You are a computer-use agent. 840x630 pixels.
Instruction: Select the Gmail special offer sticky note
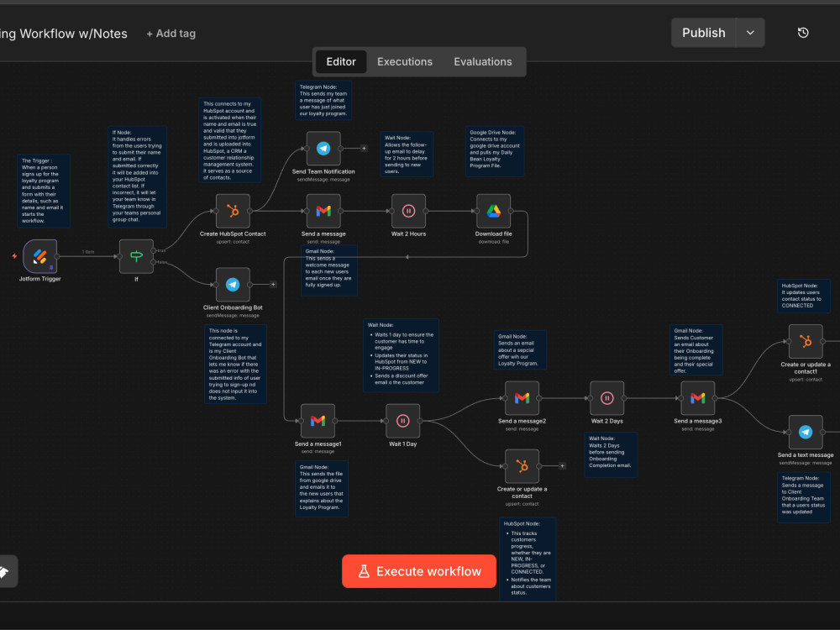click(520, 349)
